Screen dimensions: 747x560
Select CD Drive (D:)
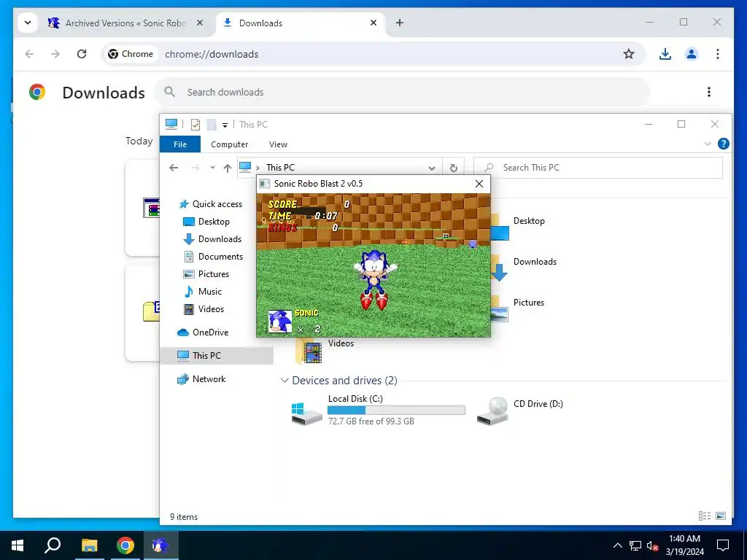(520, 410)
